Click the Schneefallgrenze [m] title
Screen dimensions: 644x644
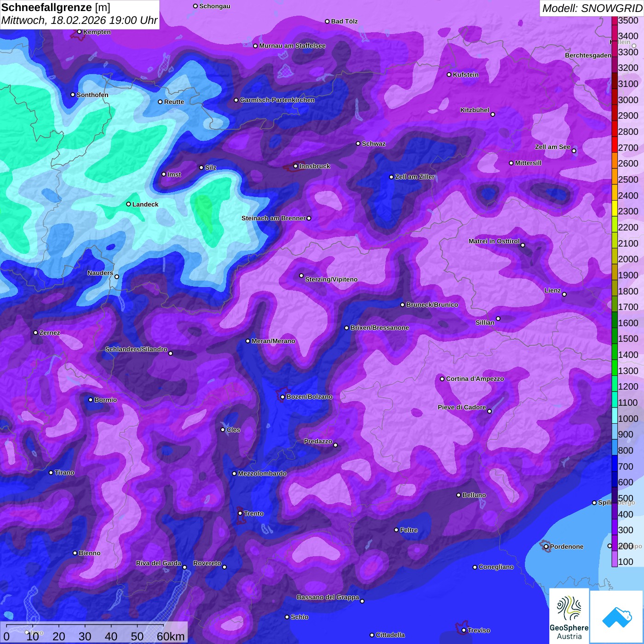pyautogui.click(x=56, y=7)
